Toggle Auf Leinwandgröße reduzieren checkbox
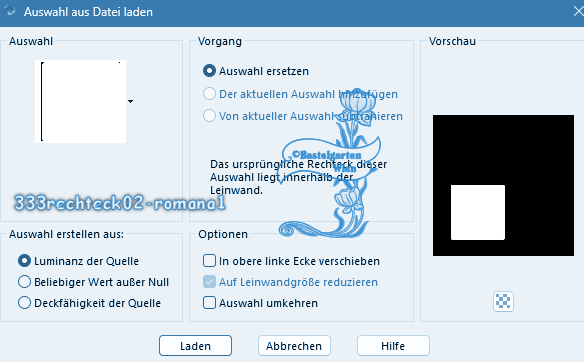Viewport: 584px width, 362px height. coord(209,282)
